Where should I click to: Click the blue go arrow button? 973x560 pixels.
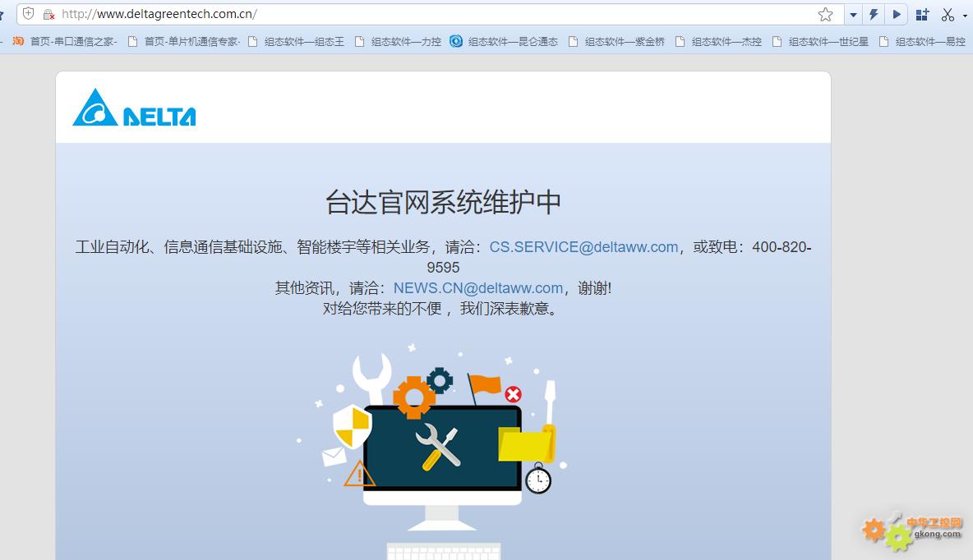[896, 14]
